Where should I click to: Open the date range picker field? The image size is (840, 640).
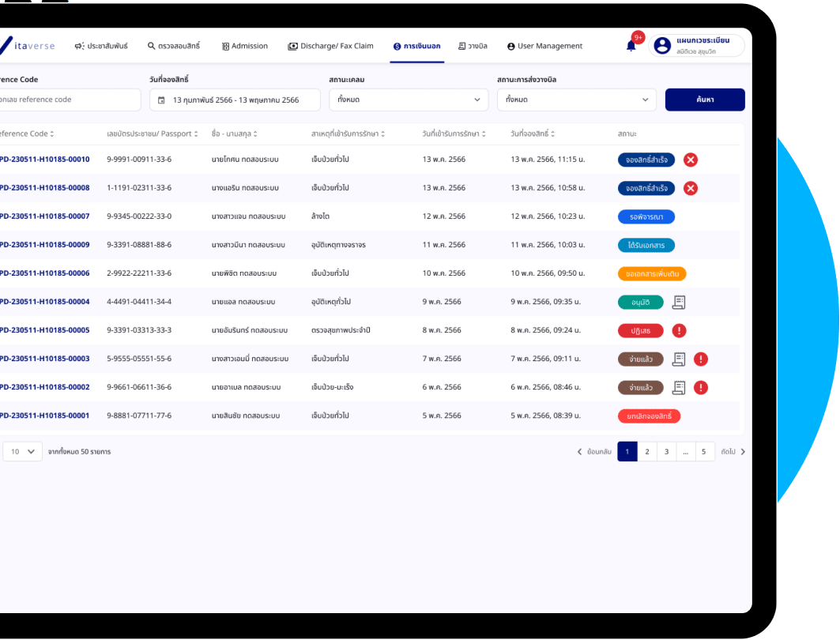(x=235, y=100)
